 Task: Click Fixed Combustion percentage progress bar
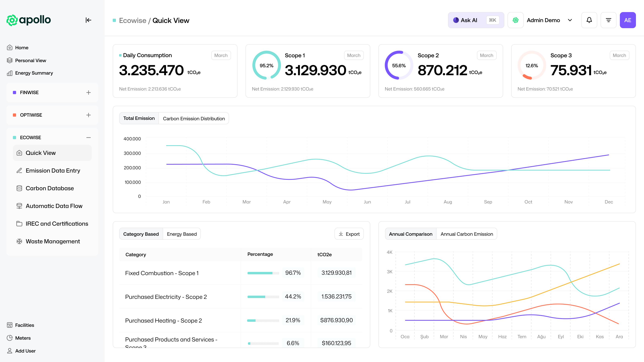pyautogui.click(x=263, y=273)
